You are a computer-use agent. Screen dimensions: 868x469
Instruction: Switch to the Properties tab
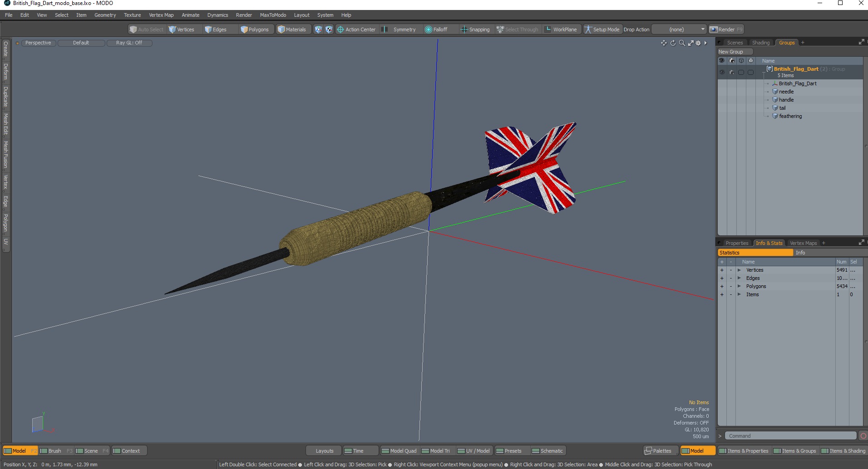click(x=736, y=243)
